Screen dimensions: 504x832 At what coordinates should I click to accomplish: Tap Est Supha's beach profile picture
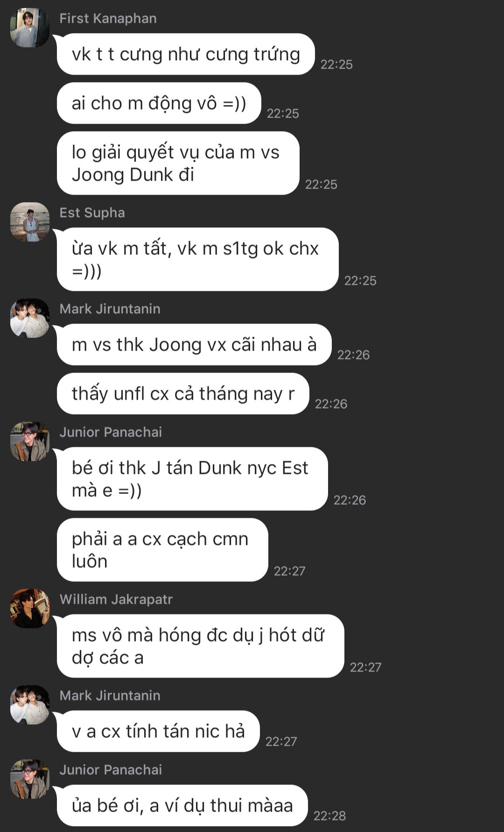click(30, 222)
